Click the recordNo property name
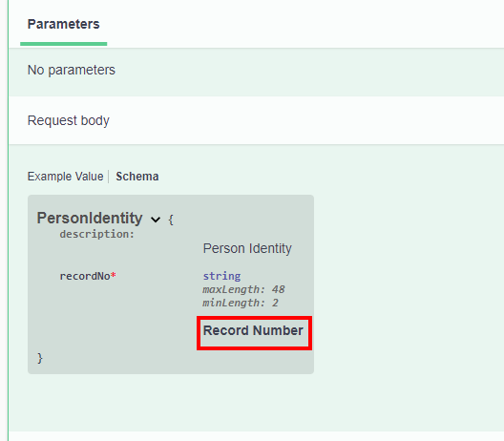 coord(85,276)
